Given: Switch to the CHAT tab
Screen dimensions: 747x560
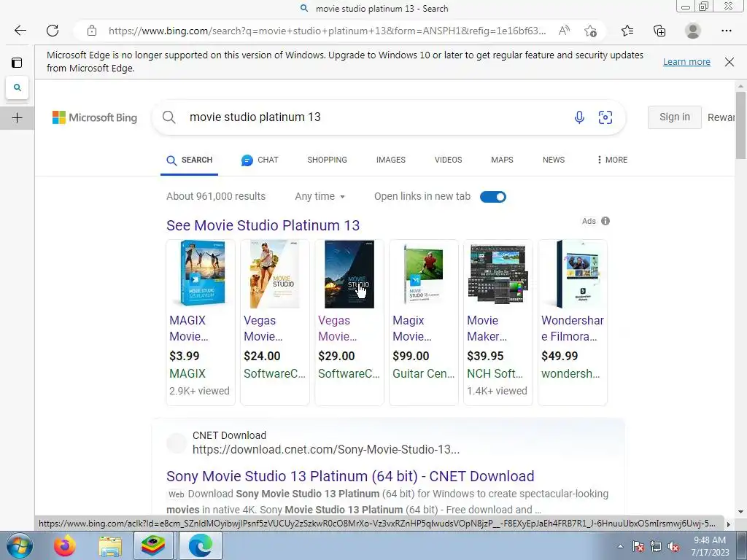Looking at the screenshot, I should [x=260, y=160].
